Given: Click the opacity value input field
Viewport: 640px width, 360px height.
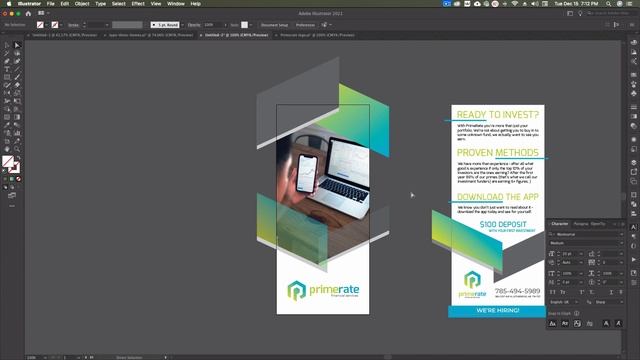Looking at the screenshot, I should point(212,25).
